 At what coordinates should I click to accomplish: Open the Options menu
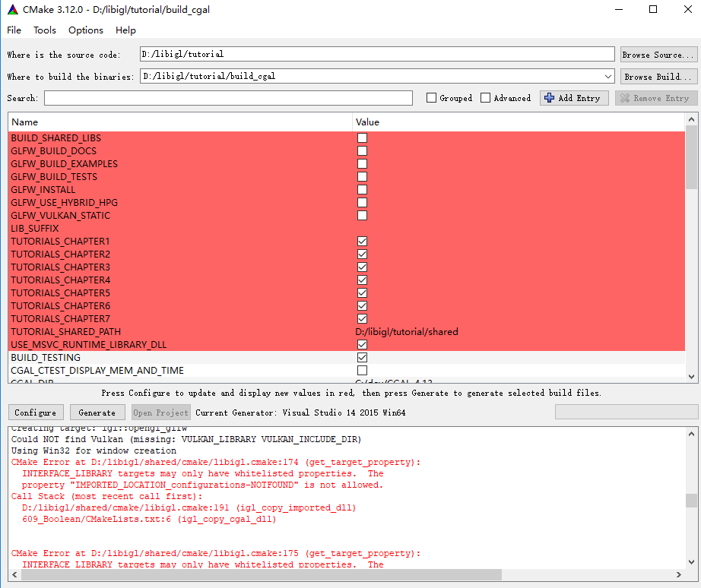[85, 30]
